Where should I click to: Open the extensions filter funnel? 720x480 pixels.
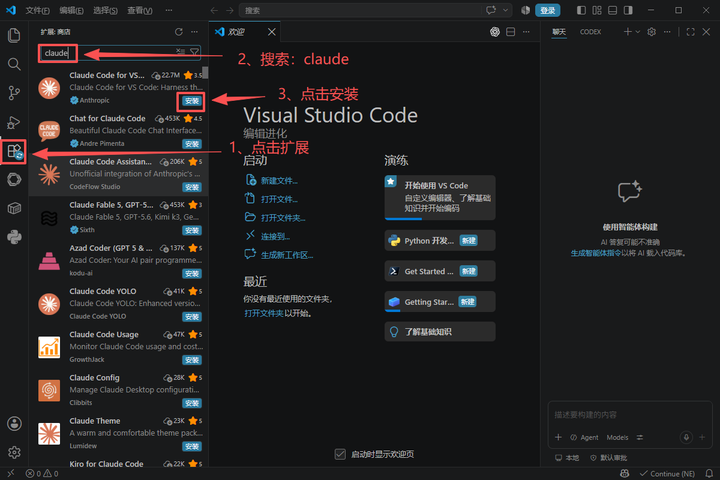(195, 51)
